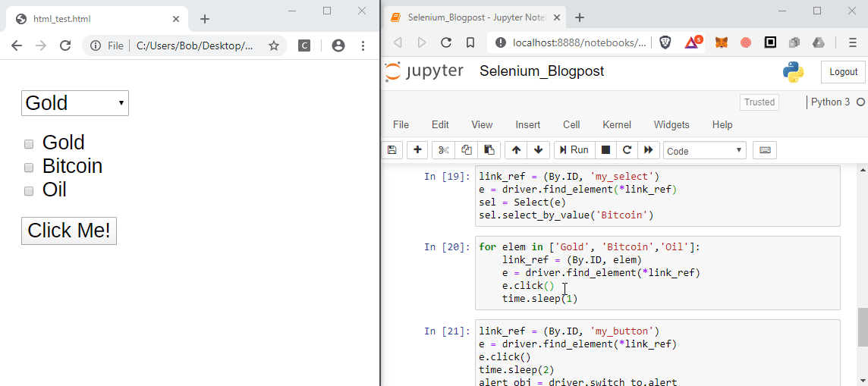Rename notebook via Selenium_Blogpost title
The image size is (868, 386).
point(542,71)
